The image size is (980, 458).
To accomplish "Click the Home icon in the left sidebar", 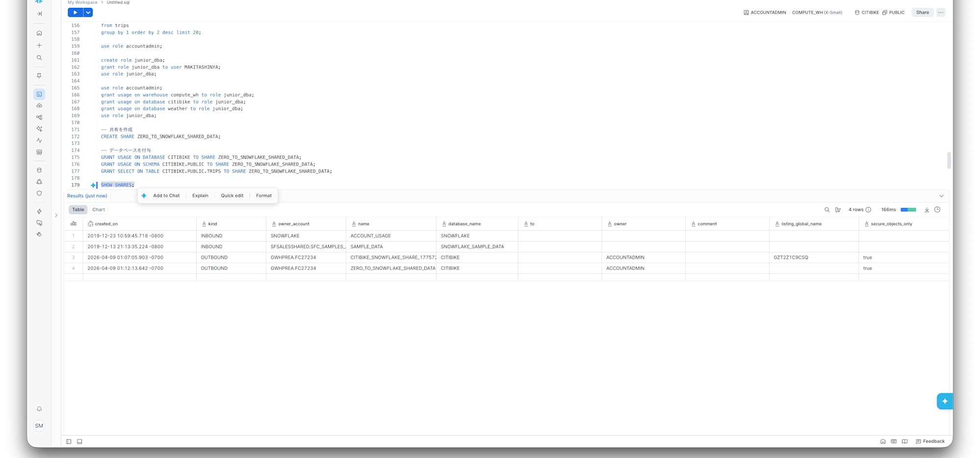I will point(39,33).
